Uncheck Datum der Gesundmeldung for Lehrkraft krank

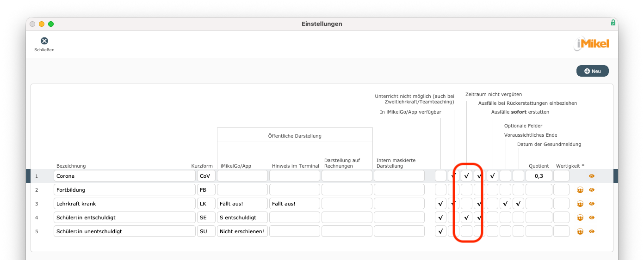tap(518, 204)
